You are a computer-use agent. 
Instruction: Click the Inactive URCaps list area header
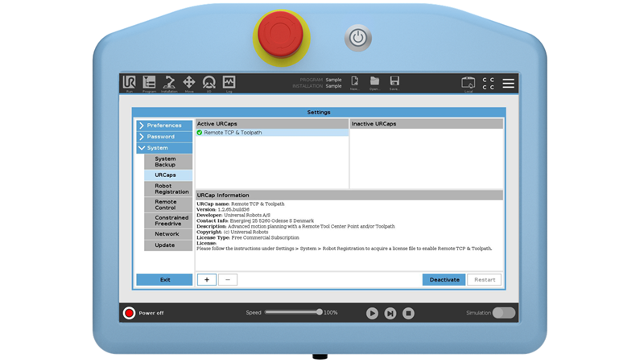coord(427,124)
